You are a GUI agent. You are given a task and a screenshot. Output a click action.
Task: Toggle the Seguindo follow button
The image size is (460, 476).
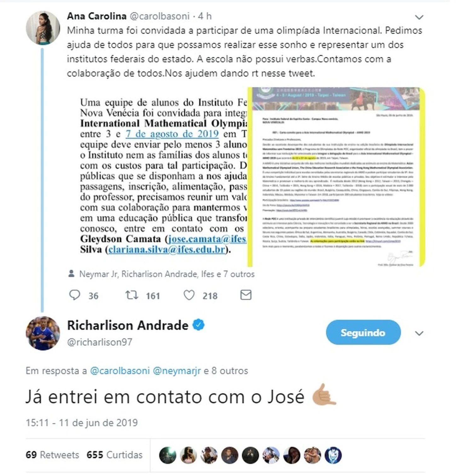pos(363,332)
